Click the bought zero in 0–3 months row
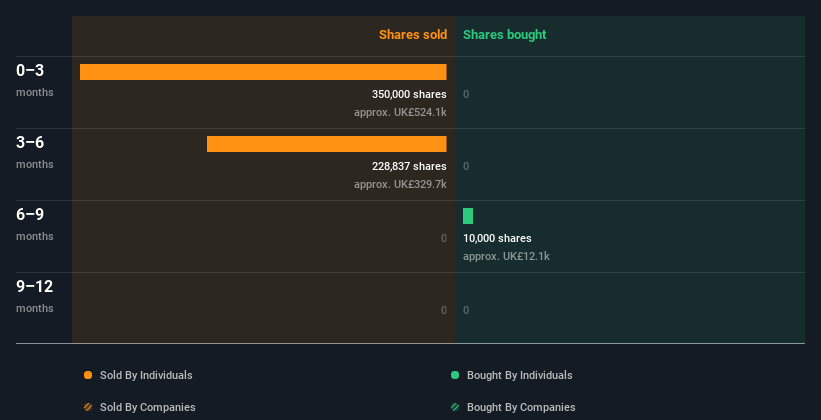Image resolution: width=821 pixels, height=420 pixels. tap(466, 94)
